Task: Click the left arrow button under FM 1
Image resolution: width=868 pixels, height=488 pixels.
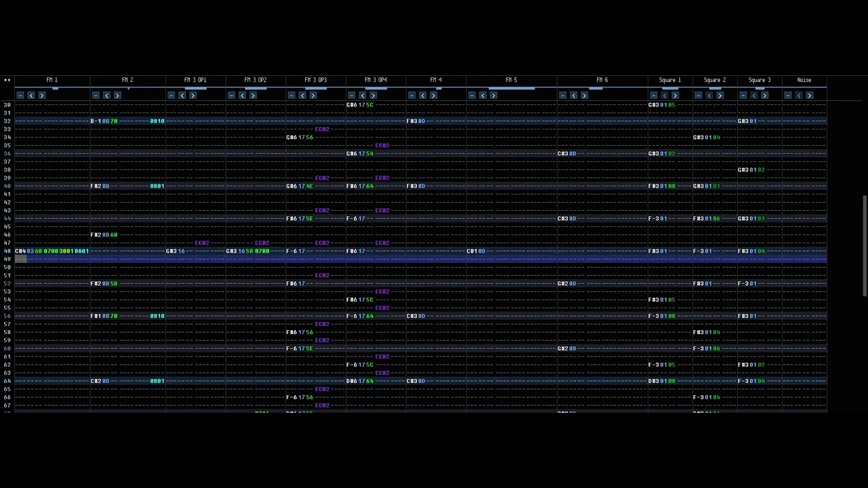Action: [31, 96]
